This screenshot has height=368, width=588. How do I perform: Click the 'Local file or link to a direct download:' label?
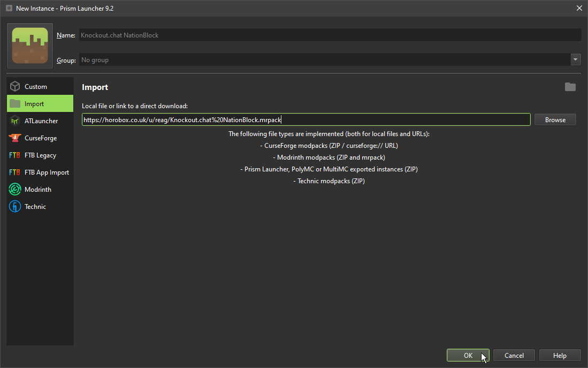coord(135,106)
